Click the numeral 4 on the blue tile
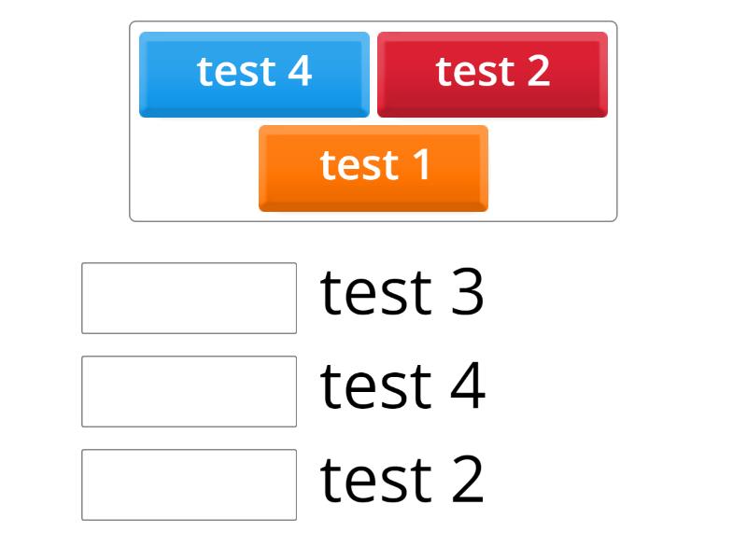Viewport: 747px width, 560px height. tap(300, 71)
